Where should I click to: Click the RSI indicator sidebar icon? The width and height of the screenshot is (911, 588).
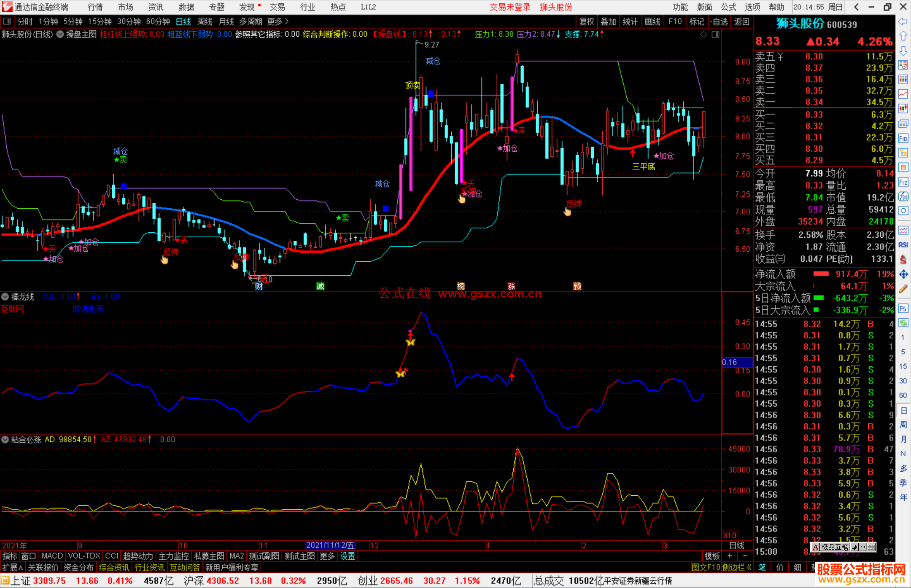click(x=903, y=245)
